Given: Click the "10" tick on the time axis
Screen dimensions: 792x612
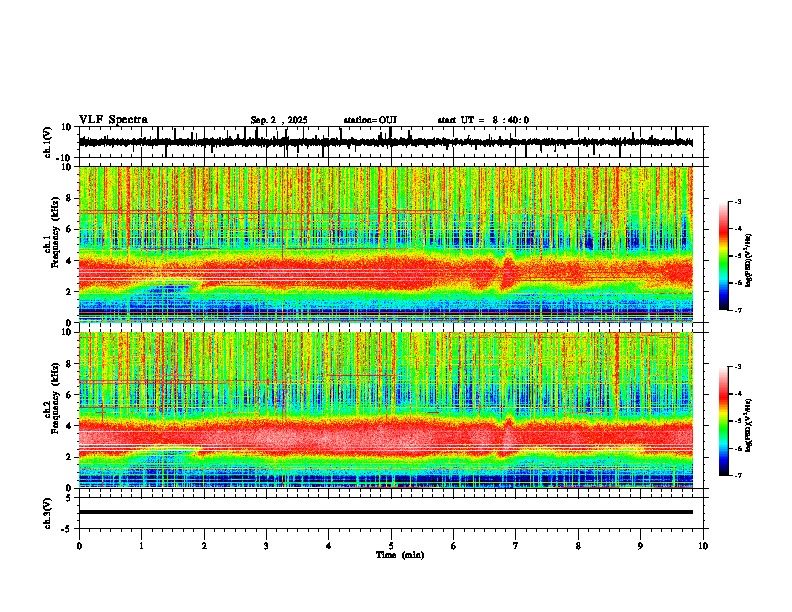Looking at the screenshot, I should point(703,546).
